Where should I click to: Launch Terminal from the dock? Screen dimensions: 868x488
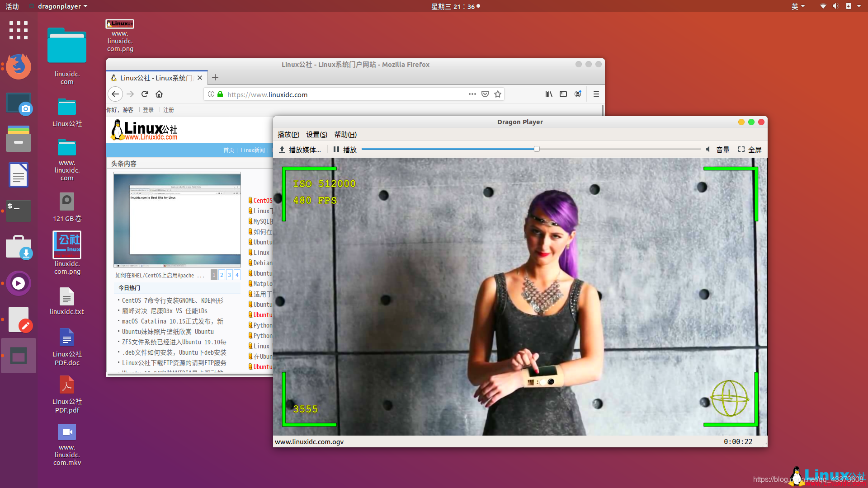[19, 211]
